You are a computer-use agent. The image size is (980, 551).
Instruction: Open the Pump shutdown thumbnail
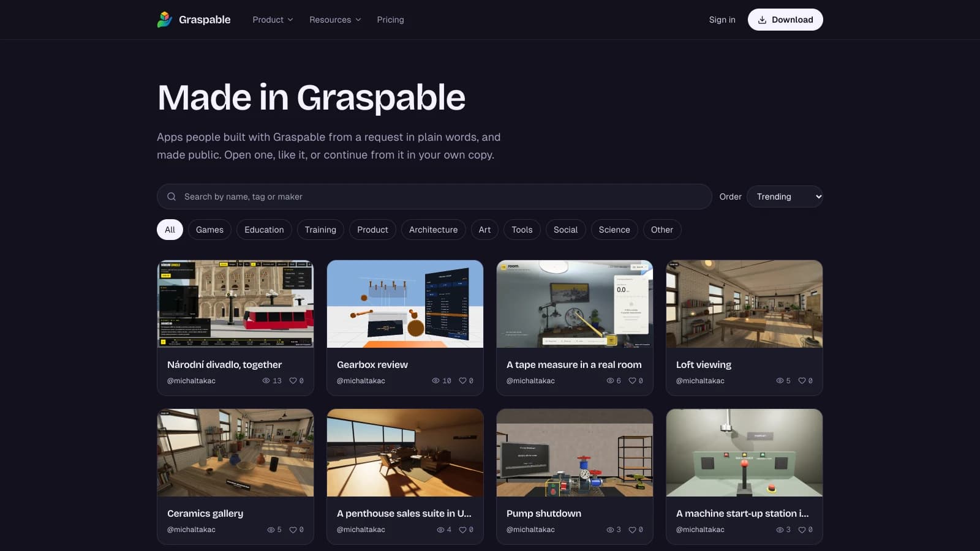(x=575, y=452)
